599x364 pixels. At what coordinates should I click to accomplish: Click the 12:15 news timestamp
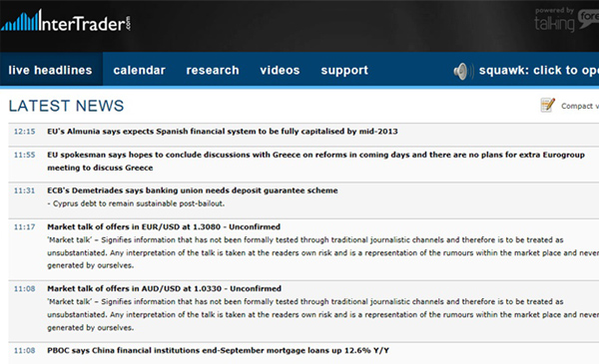24,132
